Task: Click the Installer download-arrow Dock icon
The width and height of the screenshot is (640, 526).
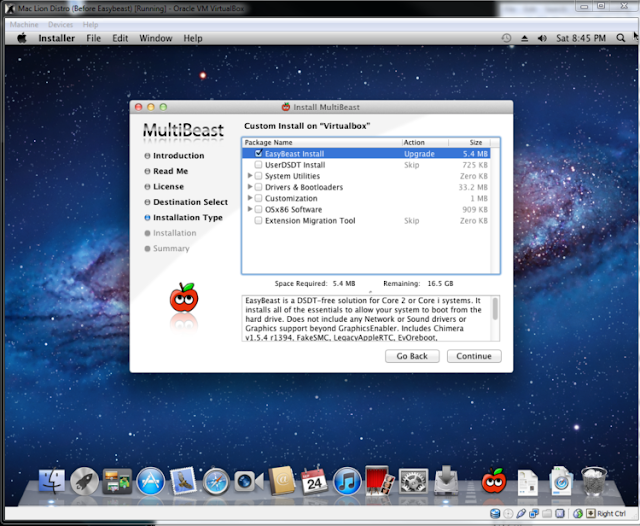Action: click(446, 480)
